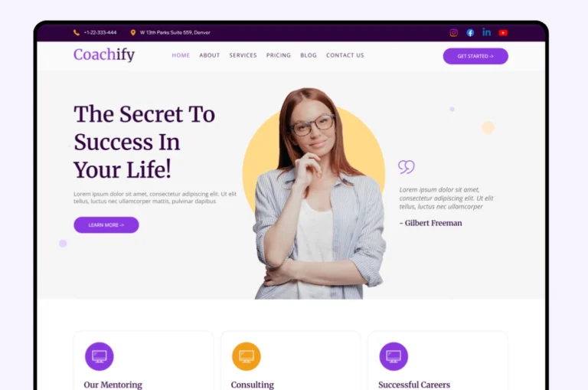This screenshot has width=588, height=390.
Task: Select the purple Our Mentoring monitor icon
Action: tap(100, 356)
